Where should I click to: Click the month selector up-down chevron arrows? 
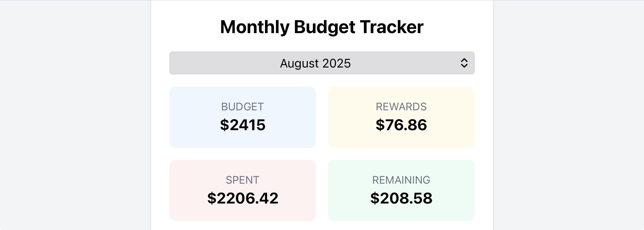464,63
